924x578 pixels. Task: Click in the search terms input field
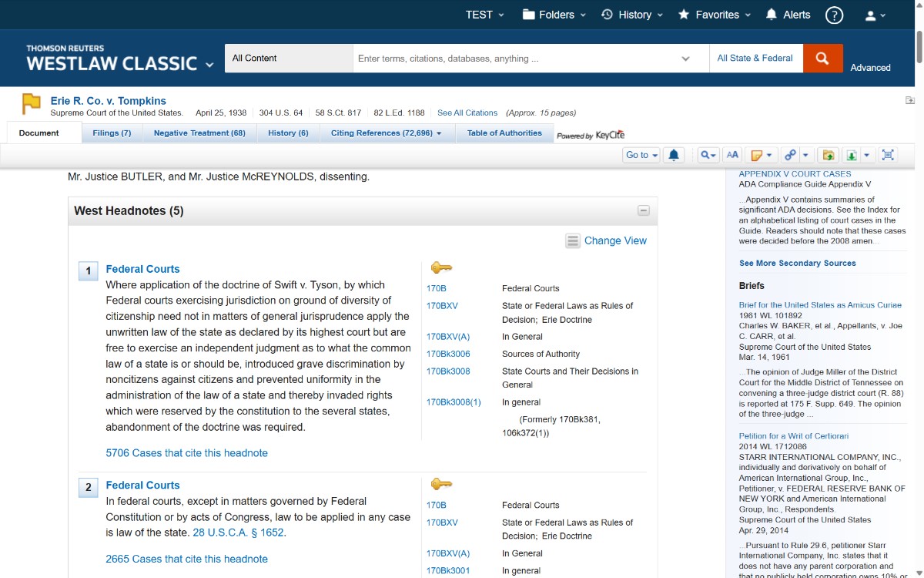(x=516, y=59)
